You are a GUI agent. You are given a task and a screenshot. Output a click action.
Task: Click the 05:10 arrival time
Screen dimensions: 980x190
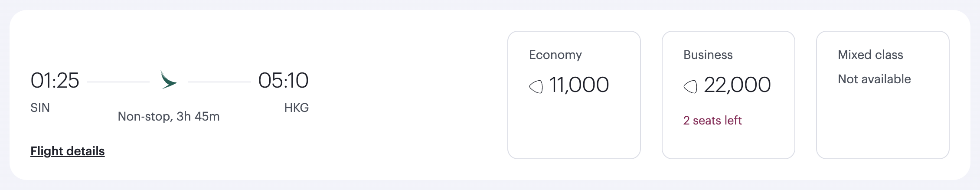coord(283,81)
